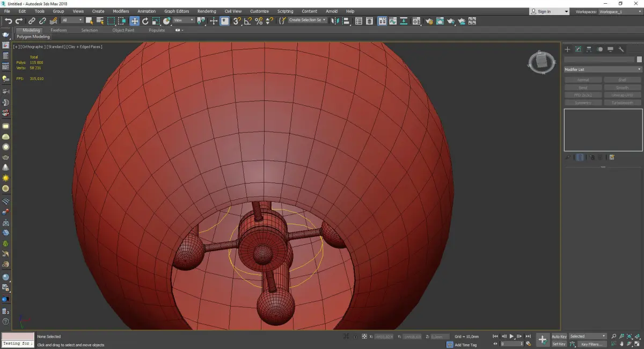Open the Layer Explorer icon
Image resolution: width=644 pixels, height=349 pixels.
click(x=369, y=21)
